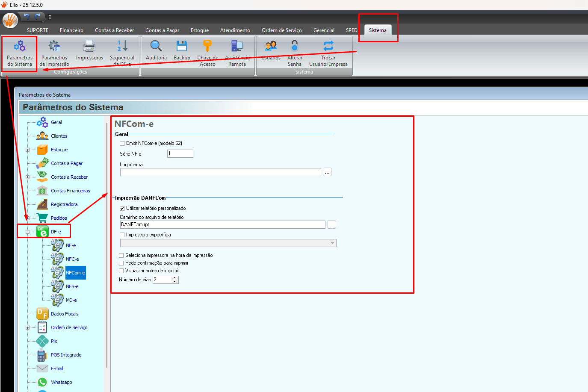
Task: Click Trocar Usuário/Empresa icon
Action: pyautogui.click(x=328, y=46)
